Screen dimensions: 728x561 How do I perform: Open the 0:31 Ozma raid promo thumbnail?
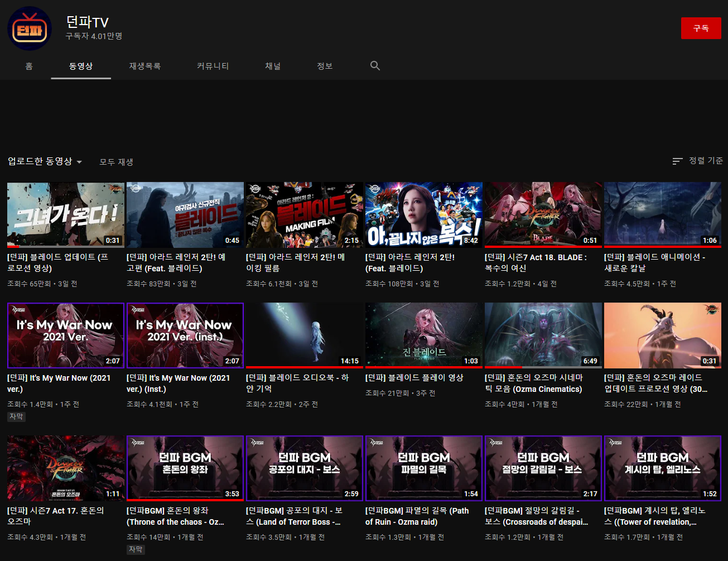click(663, 335)
